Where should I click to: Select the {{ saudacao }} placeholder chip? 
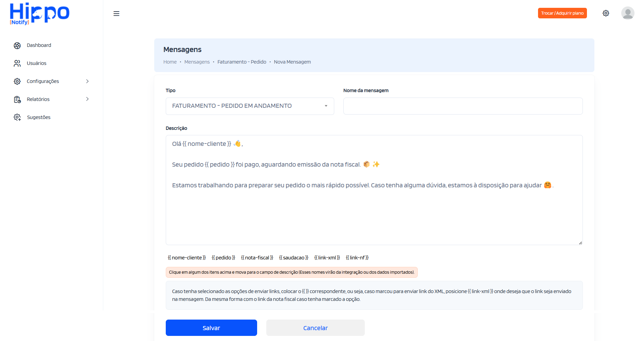pyautogui.click(x=293, y=257)
